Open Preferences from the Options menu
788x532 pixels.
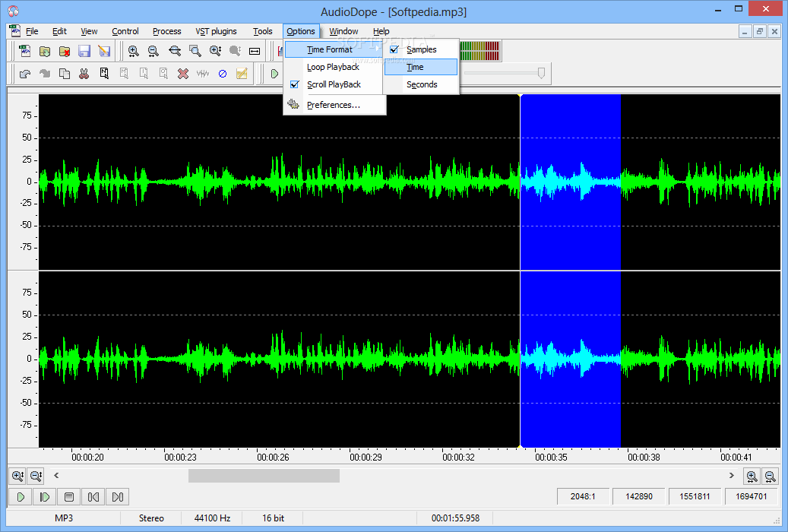click(334, 105)
